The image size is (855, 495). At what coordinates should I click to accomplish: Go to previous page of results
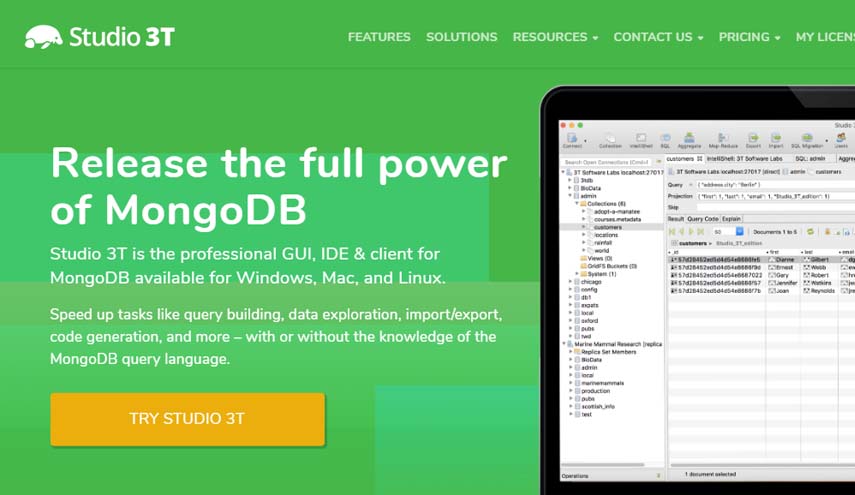[x=682, y=232]
